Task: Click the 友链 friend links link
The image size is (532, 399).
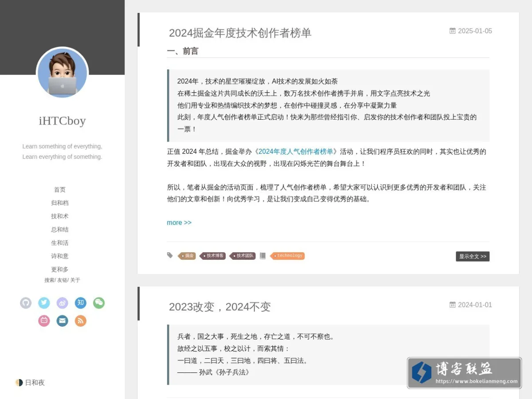Action: (x=62, y=280)
